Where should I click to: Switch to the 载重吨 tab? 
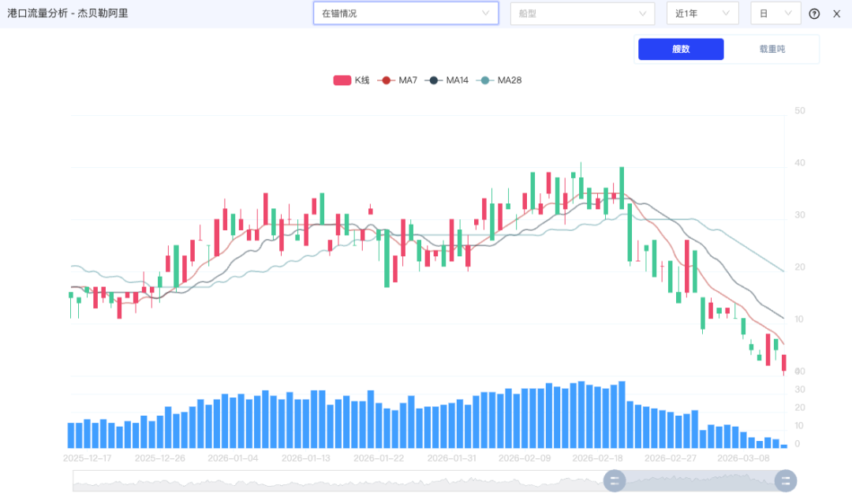coord(772,49)
